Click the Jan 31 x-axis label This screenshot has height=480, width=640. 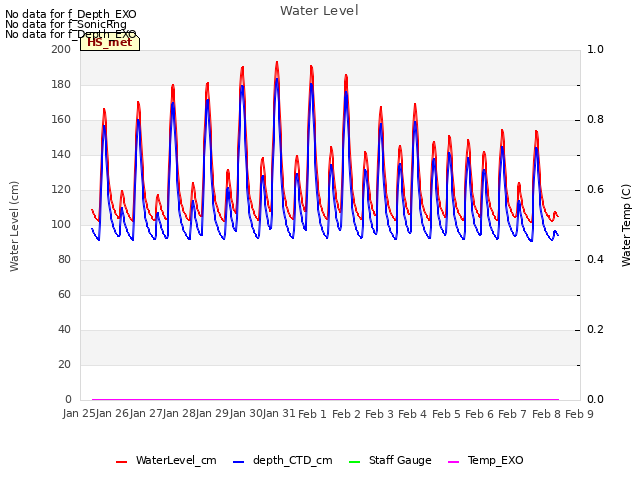279,413
